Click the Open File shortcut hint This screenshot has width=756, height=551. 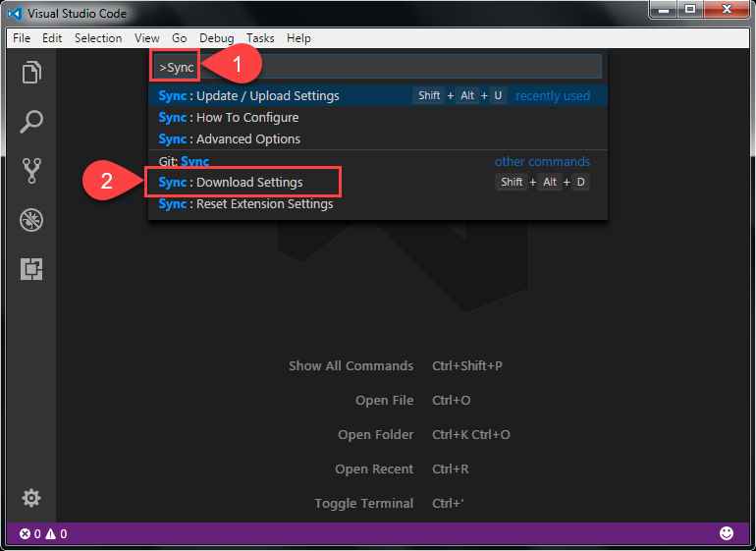click(x=384, y=400)
